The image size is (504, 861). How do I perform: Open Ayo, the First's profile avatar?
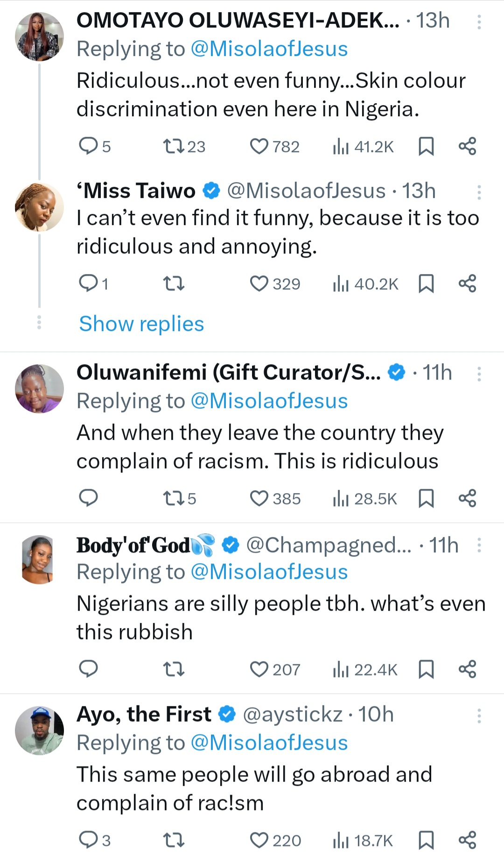[39, 730]
